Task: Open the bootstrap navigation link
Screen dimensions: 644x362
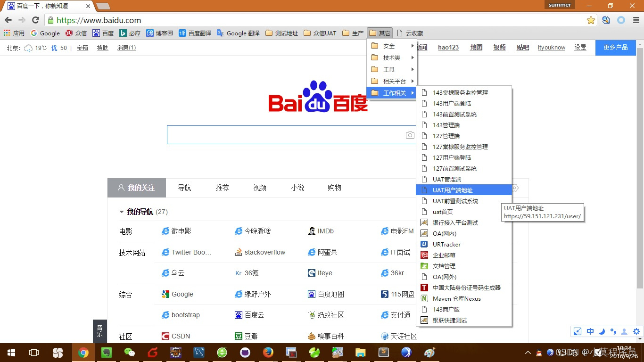Action: point(181,315)
